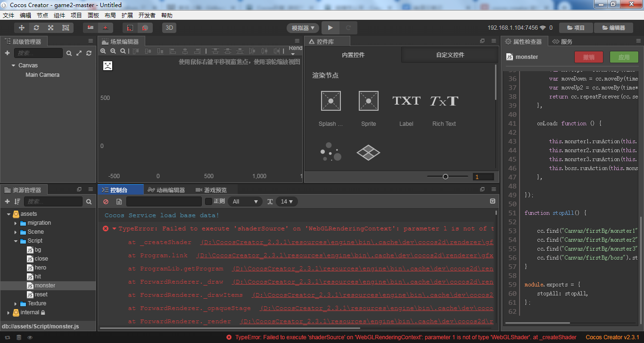Viewport: 644px width, 343px height.
Task: Switch to local coordinate mode
Action: (x=130, y=28)
